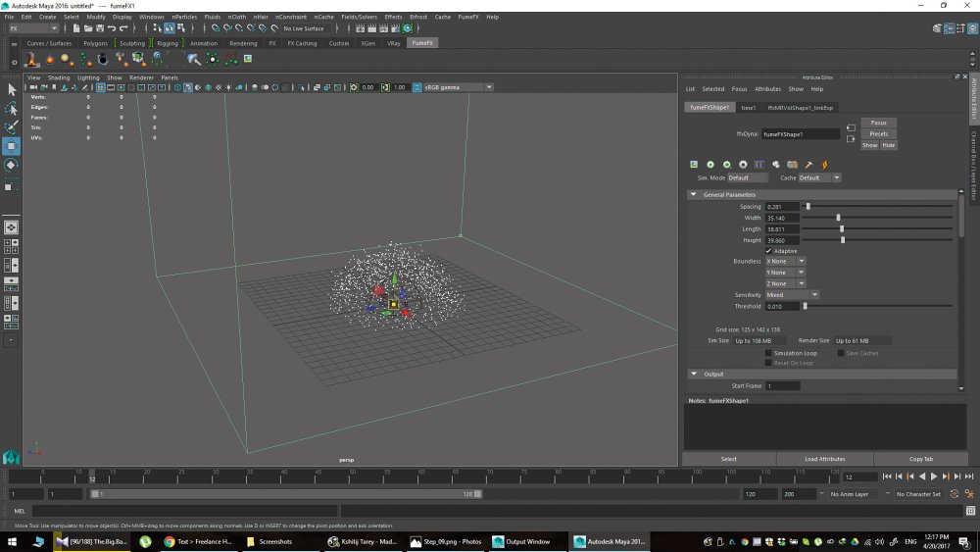Viewport: 980px width, 552px height.
Task: Open the Boundless X None dropdown
Action: [786, 262]
